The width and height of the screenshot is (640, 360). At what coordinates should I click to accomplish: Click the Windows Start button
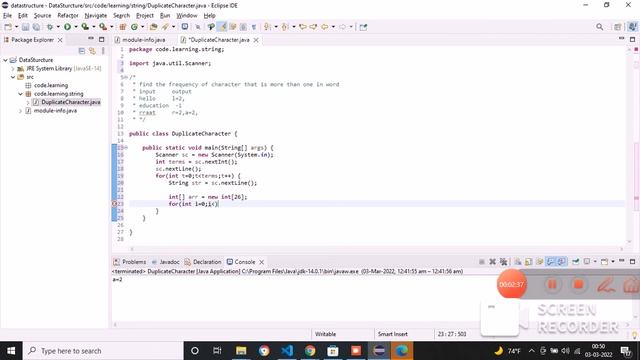[x=11, y=351]
